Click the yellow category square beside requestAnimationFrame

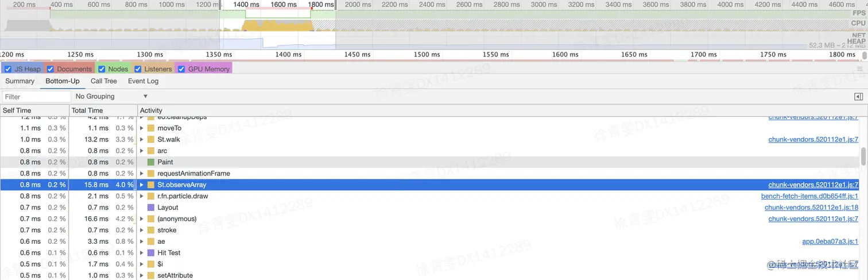click(151, 174)
